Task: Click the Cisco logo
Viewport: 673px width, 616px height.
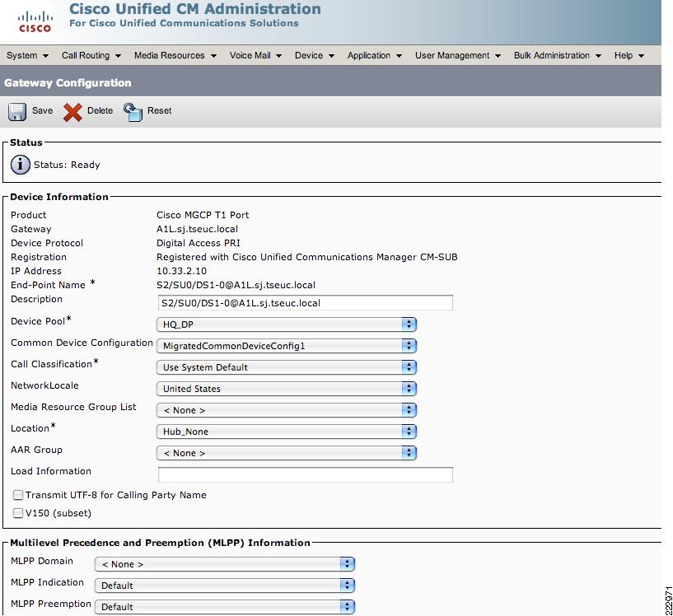Action: click(x=35, y=22)
